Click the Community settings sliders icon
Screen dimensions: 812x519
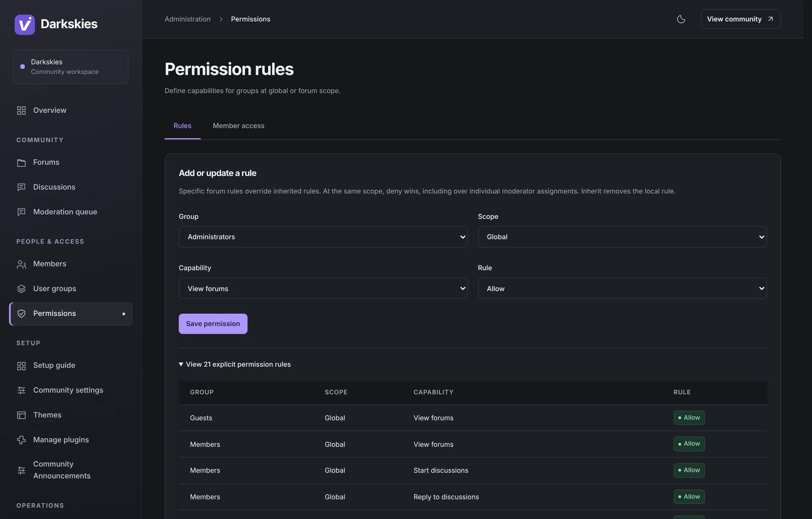[22, 390]
